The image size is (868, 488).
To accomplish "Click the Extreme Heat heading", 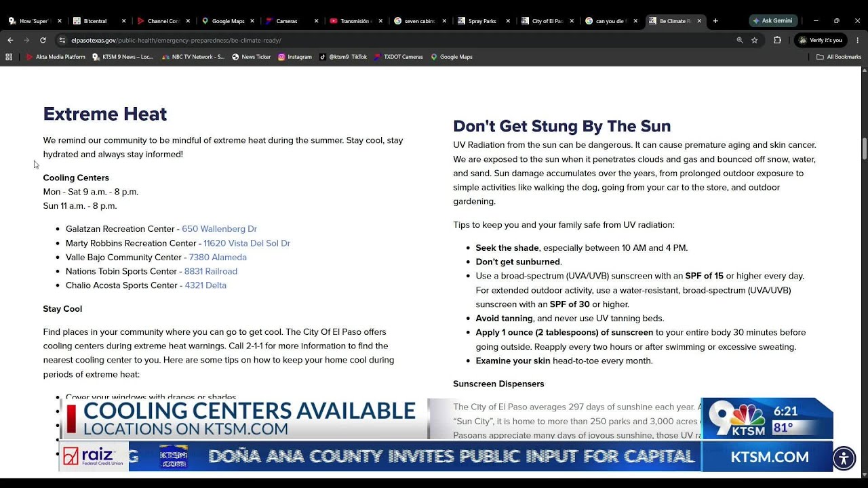I will [x=105, y=114].
